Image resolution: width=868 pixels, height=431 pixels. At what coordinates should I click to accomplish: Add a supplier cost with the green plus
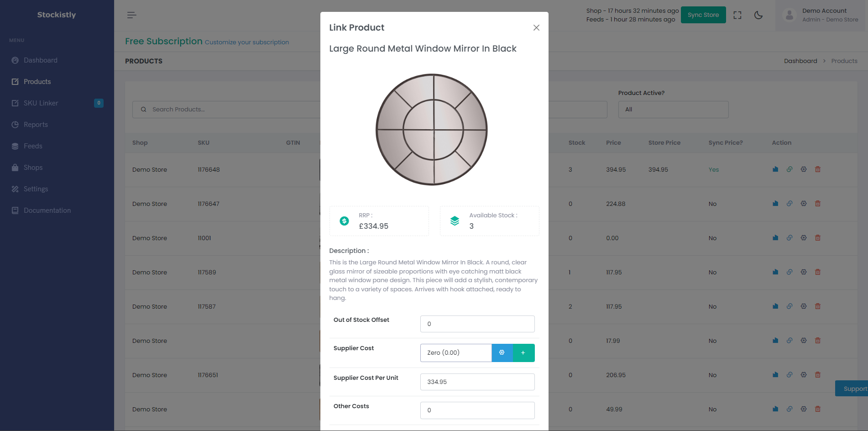pos(523,352)
